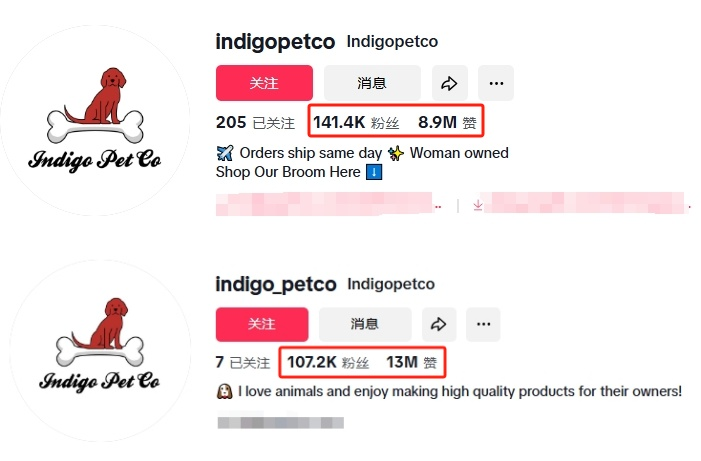This screenshot has width=701, height=461.
Task: Click red download arrow icon in indigopetco bio
Action: tap(478, 205)
